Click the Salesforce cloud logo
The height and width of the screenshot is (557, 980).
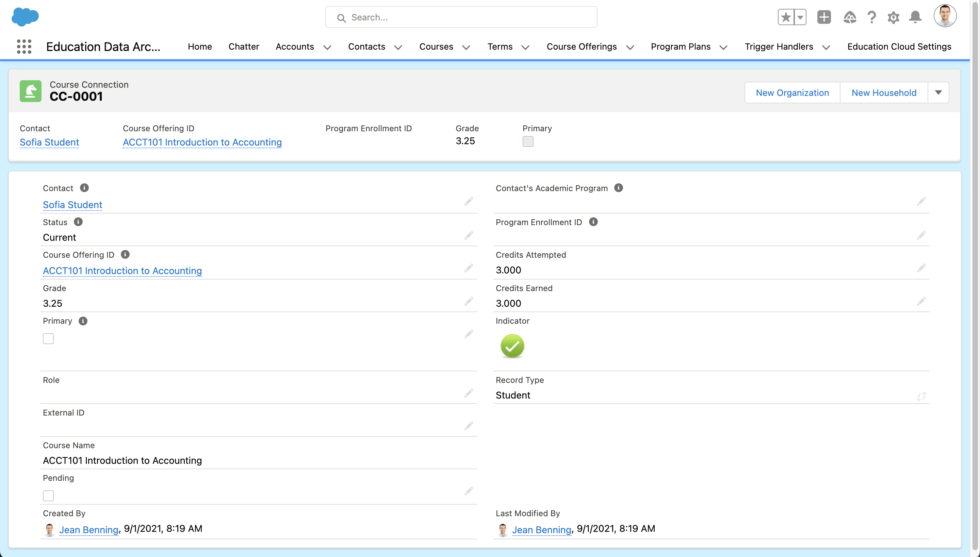(25, 17)
